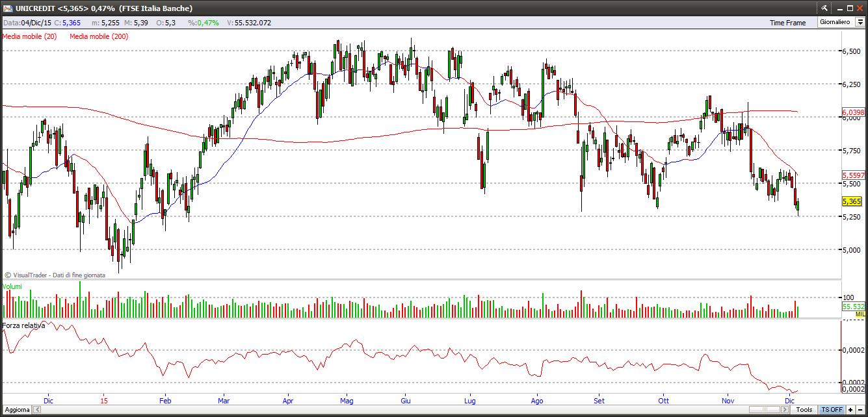Click the M: 5,39 high value readout
Screen dimensions: 868x417
point(136,23)
